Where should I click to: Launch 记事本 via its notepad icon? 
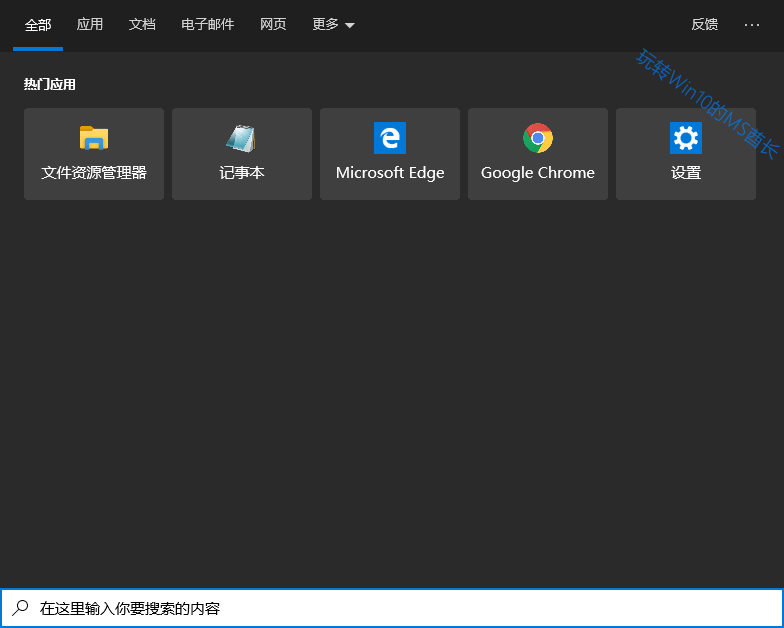point(242,138)
